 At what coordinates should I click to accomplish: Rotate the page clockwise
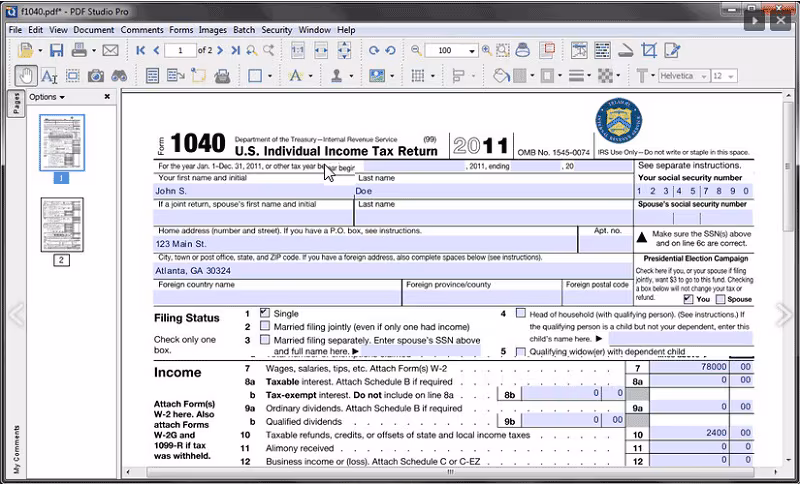click(374, 50)
